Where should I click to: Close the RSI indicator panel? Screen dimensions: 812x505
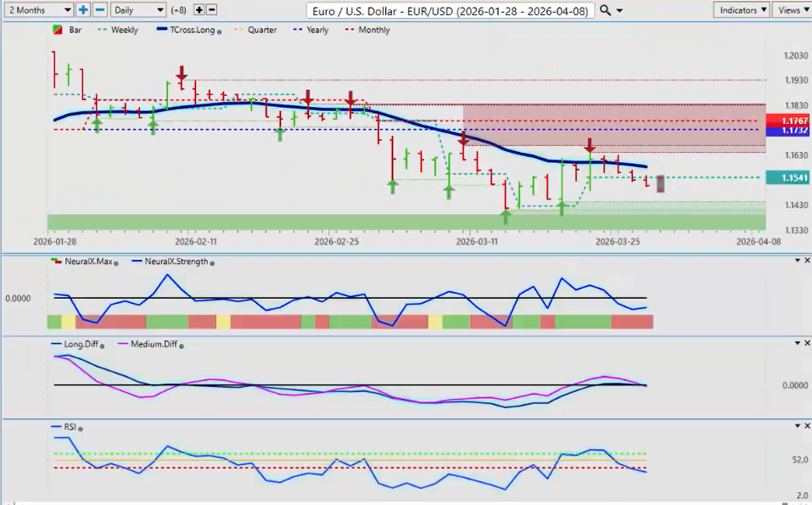806,426
